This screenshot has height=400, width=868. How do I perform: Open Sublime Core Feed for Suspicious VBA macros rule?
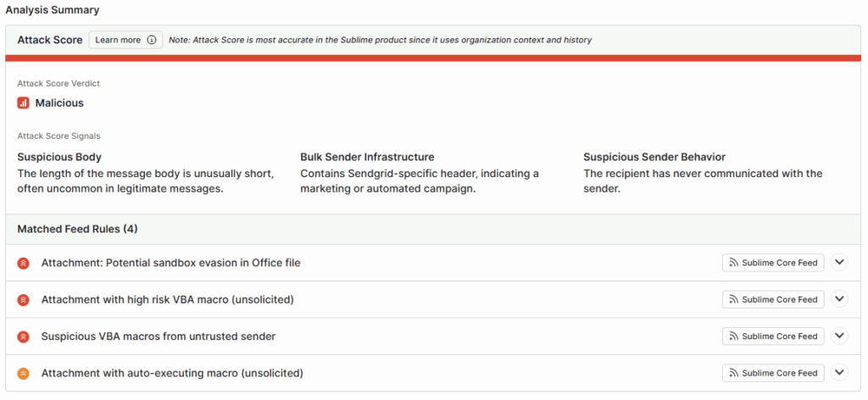click(773, 336)
